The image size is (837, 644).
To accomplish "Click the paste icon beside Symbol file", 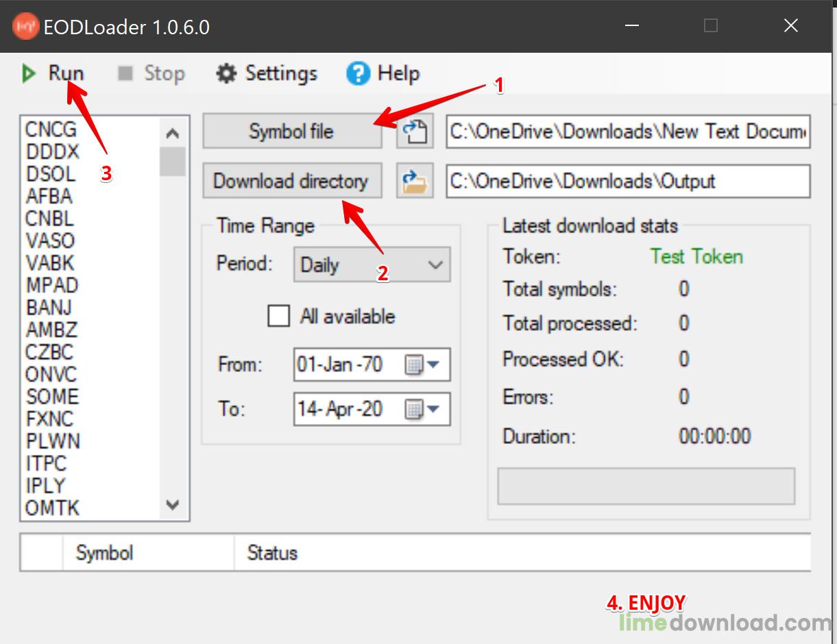I will tap(415, 132).
